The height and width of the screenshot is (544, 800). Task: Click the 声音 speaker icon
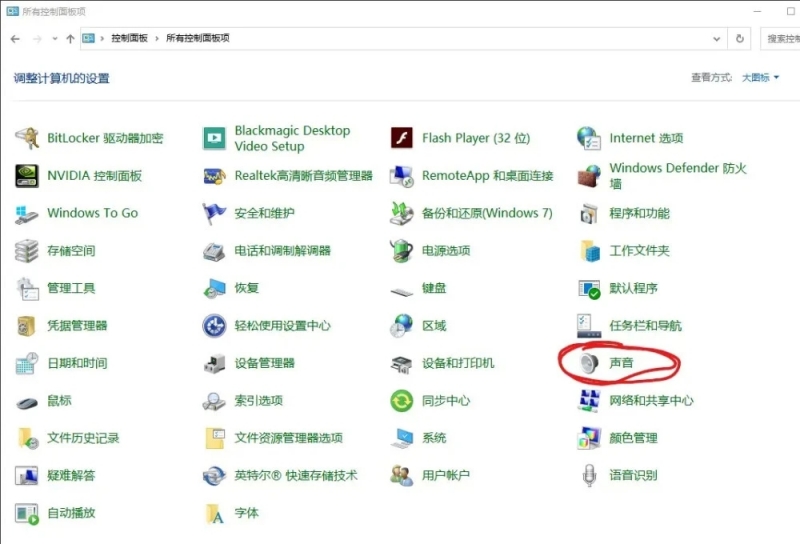pos(589,363)
